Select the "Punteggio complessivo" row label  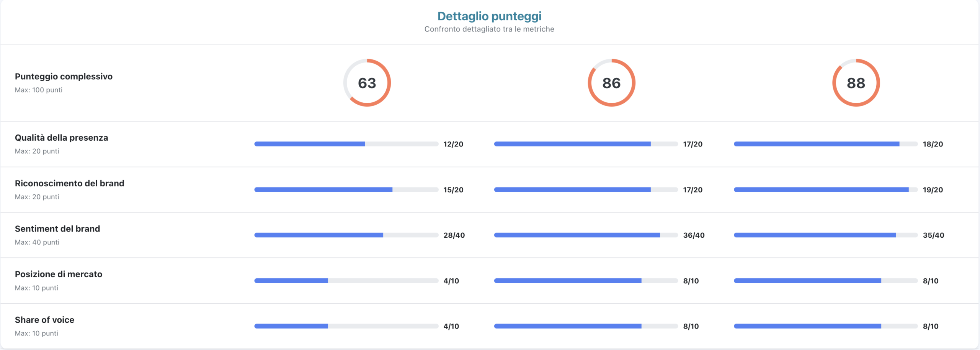[x=64, y=76]
